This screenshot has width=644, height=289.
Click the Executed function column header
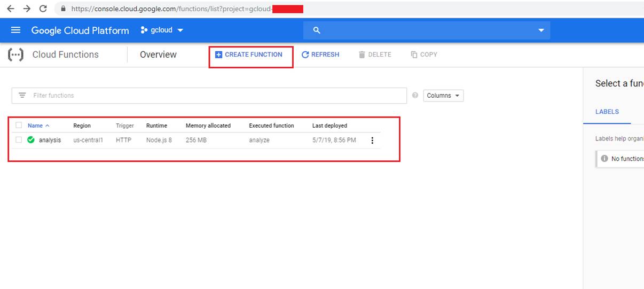coord(271,126)
